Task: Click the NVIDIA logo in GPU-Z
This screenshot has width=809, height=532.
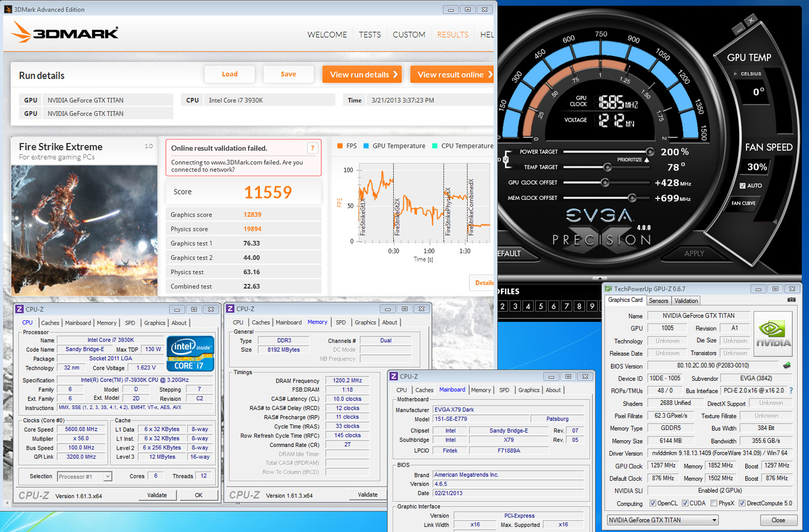Action: pos(773,334)
